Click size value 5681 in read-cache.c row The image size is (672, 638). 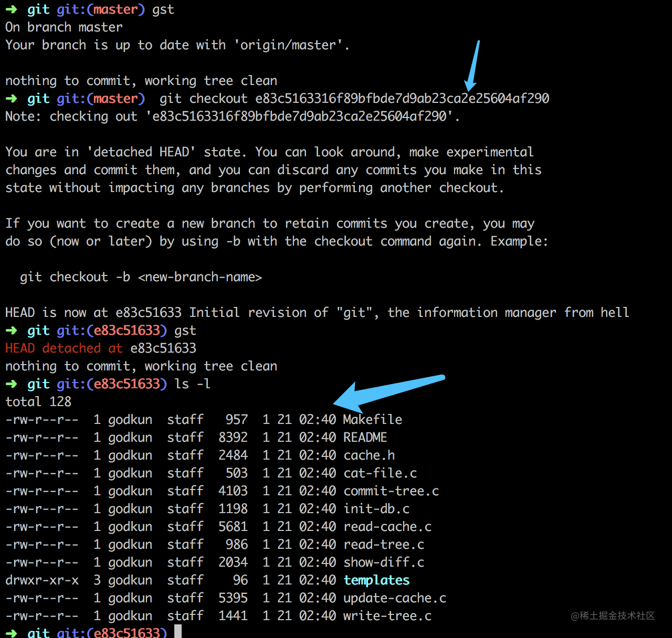(233, 526)
